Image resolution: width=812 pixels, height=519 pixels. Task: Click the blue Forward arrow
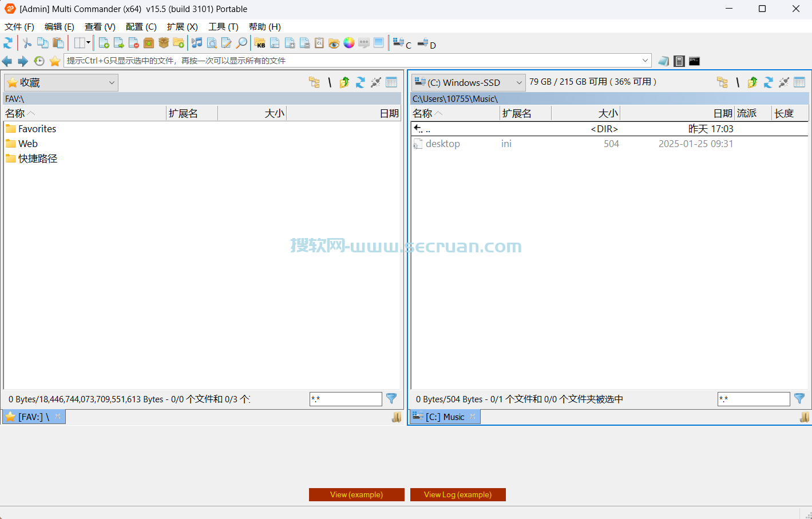point(23,61)
